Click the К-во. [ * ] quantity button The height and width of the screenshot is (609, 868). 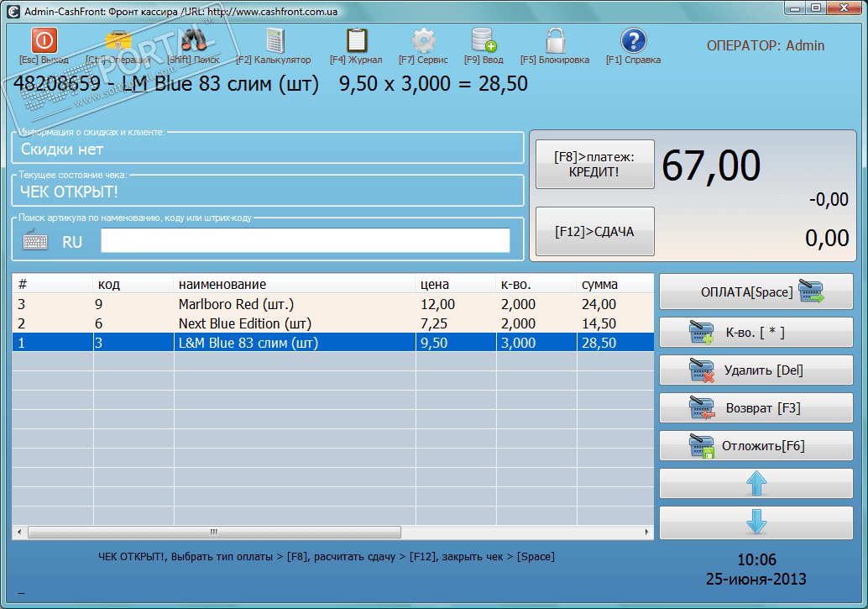coord(756,333)
